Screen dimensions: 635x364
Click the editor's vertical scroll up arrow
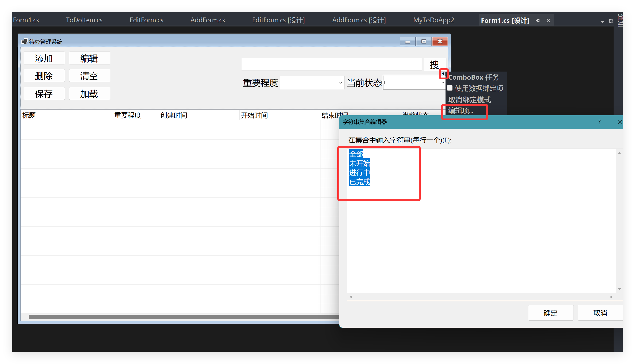[619, 153]
